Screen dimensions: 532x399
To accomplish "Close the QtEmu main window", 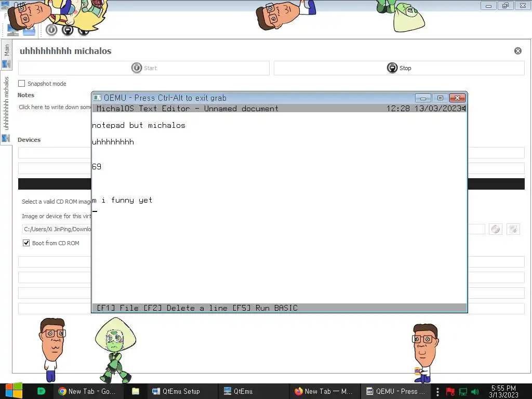I will tap(523, 6).
